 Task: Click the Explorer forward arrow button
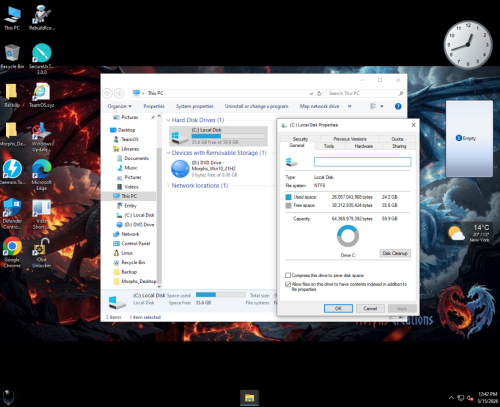pos(119,93)
